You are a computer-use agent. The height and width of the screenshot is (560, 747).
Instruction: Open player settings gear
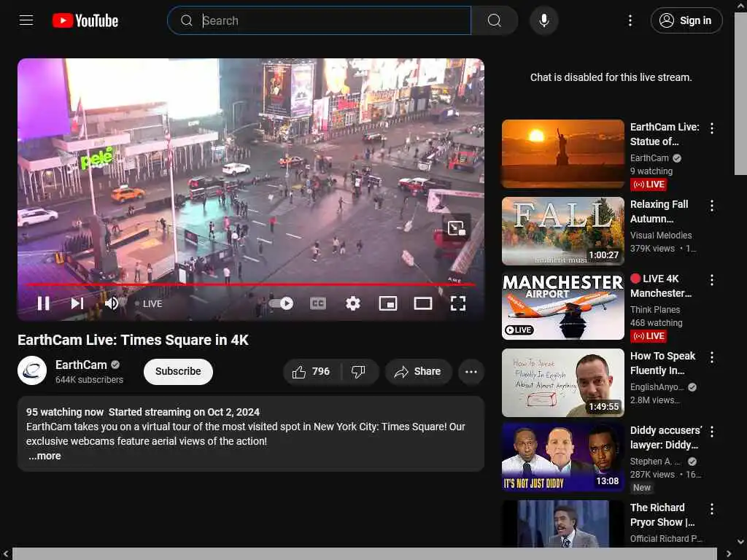click(x=352, y=303)
